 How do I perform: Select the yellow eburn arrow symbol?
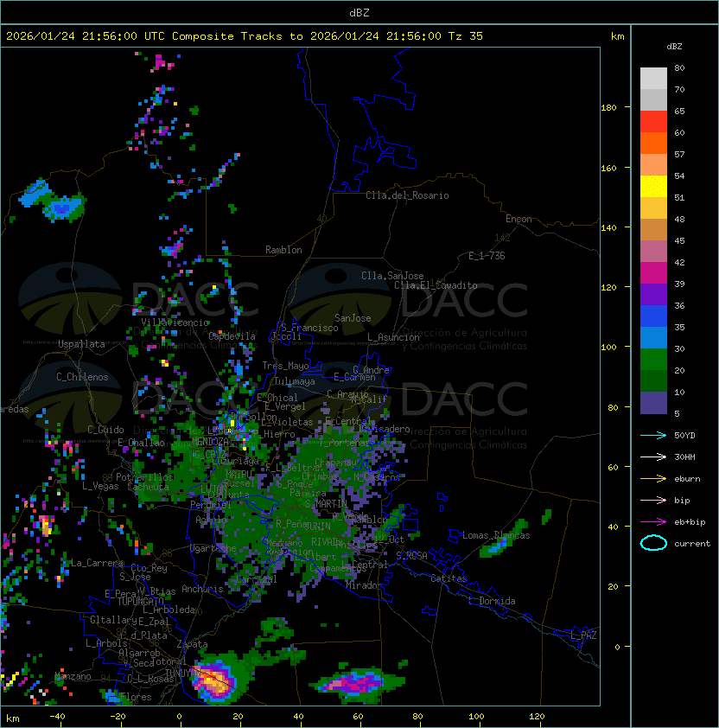[653, 479]
